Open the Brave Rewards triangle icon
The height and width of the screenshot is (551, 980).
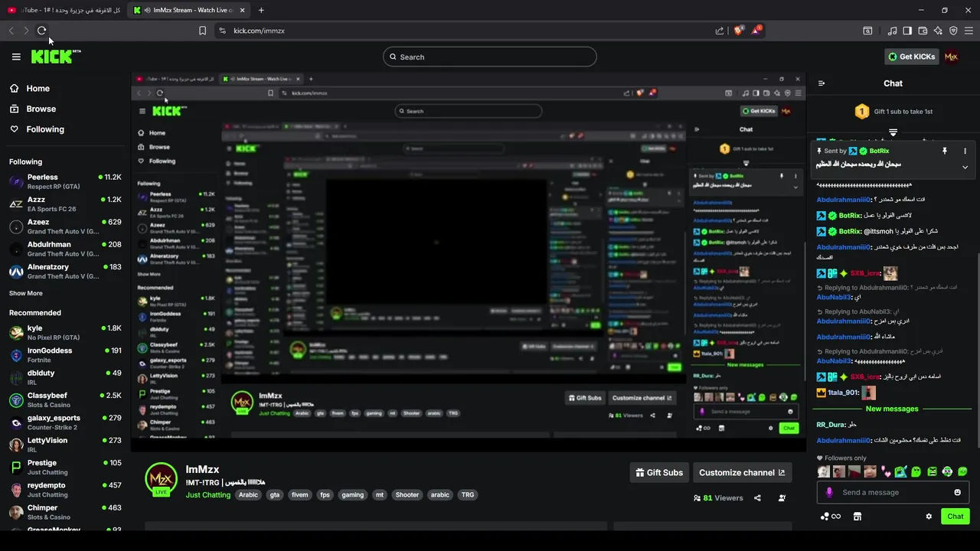click(756, 31)
